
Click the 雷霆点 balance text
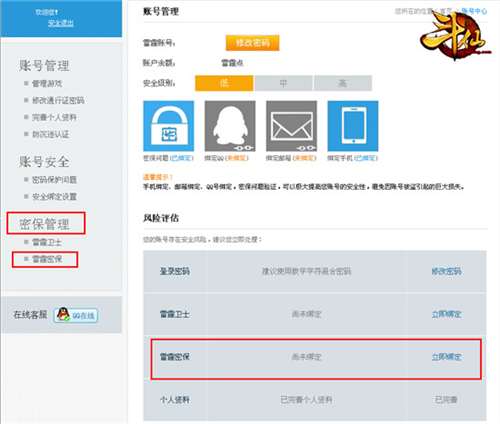coord(232,63)
